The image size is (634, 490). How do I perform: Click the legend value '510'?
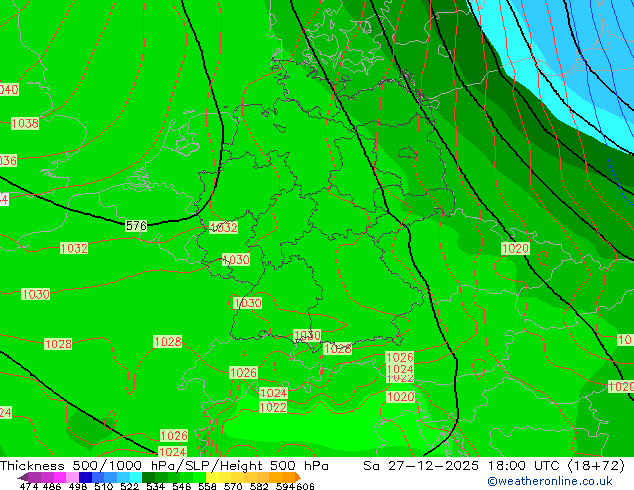point(104,486)
